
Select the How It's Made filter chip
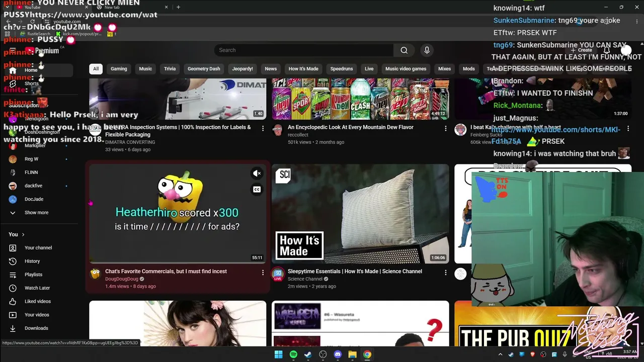[303, 69]
